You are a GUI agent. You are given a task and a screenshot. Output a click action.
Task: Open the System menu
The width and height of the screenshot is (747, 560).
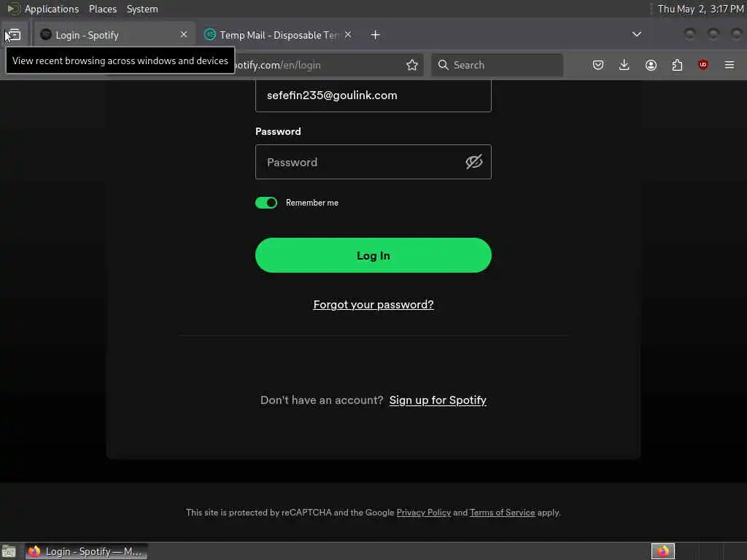click(142, 9)
